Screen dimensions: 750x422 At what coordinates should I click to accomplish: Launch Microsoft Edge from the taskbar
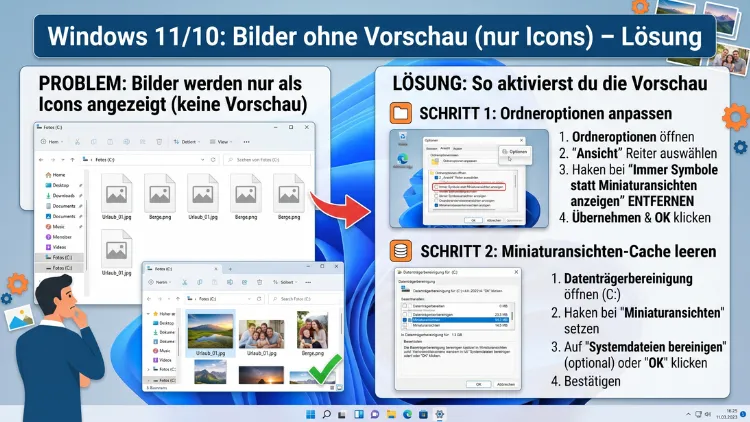pos(407,414)
